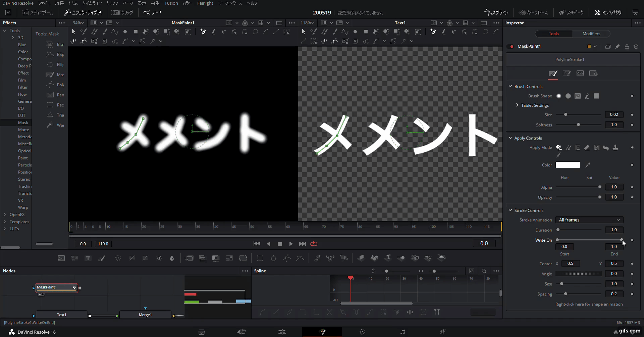
Task: Open the Spline panel
Action: 496,12
